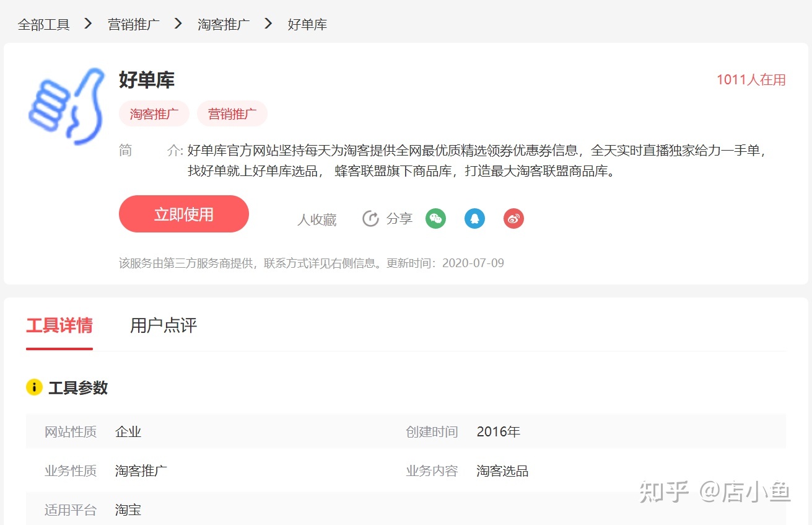This screenshot has height=525, width=812.
Task: Click the 工具参数 section heading
Action: 78,387
